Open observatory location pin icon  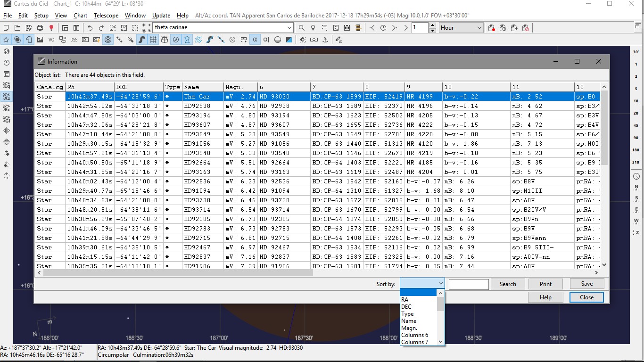point(313,28)
